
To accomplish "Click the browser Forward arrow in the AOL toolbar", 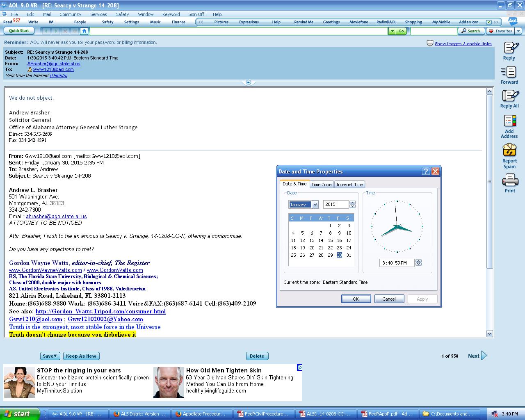I will coord(56,31).
